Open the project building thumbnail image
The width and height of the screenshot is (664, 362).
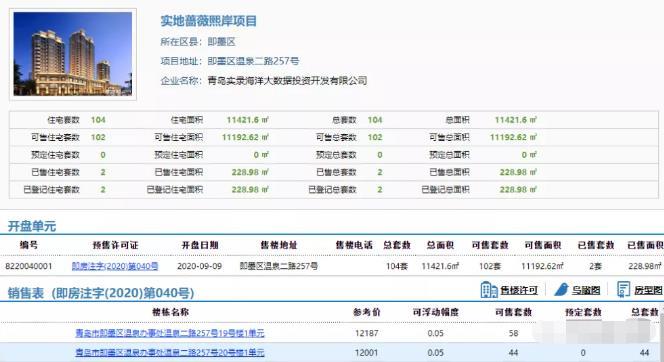[x=73, y=54]
